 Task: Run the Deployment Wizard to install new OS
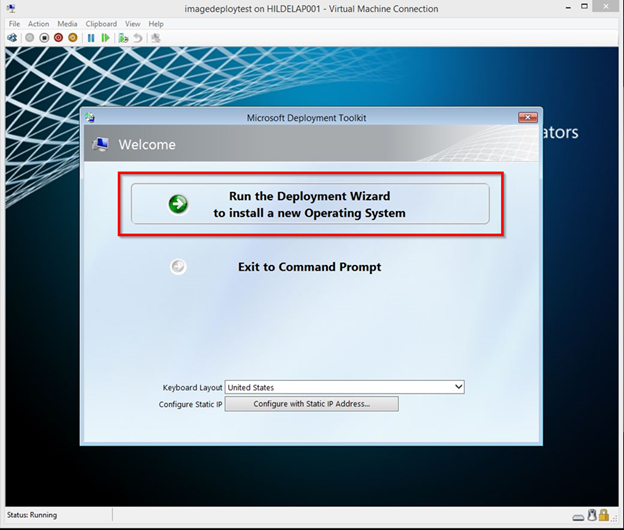310,204
